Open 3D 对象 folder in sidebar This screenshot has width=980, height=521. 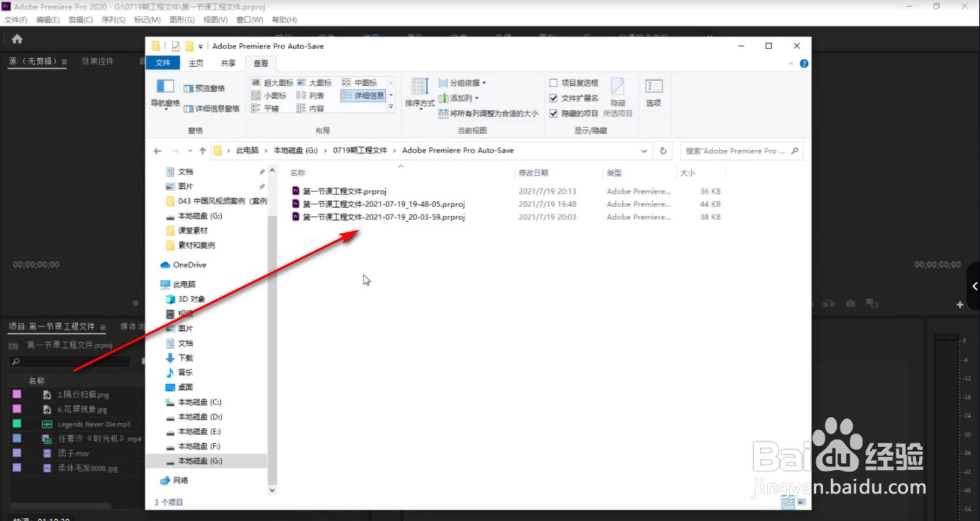coord(186,299)
